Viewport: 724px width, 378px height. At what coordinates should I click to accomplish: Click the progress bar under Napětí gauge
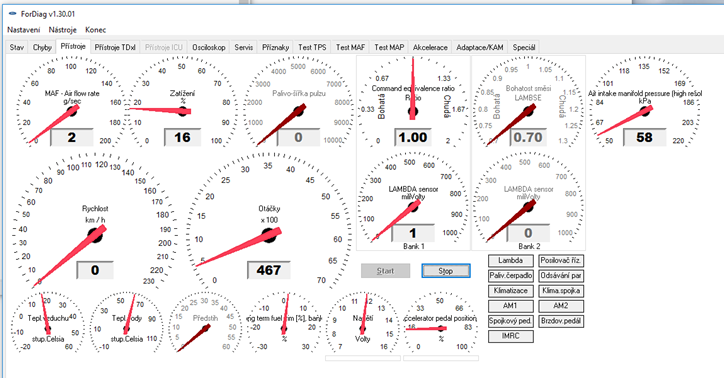[362, 358]
